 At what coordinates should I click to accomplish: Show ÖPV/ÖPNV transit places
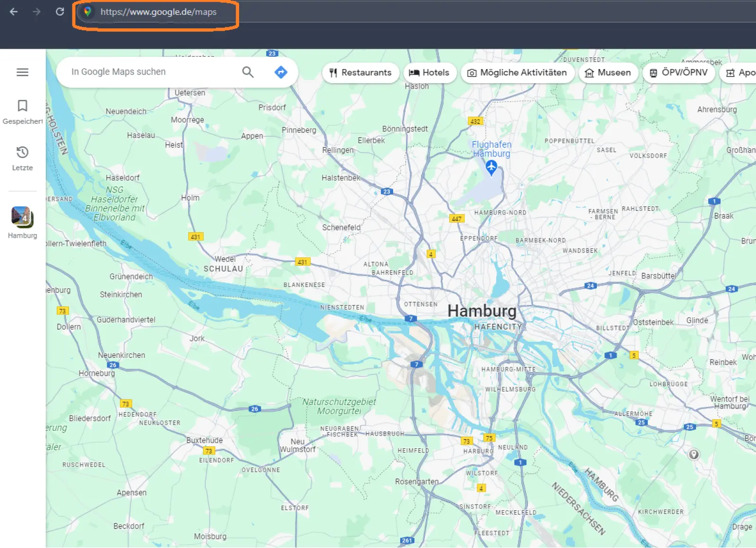click(679, 73)
